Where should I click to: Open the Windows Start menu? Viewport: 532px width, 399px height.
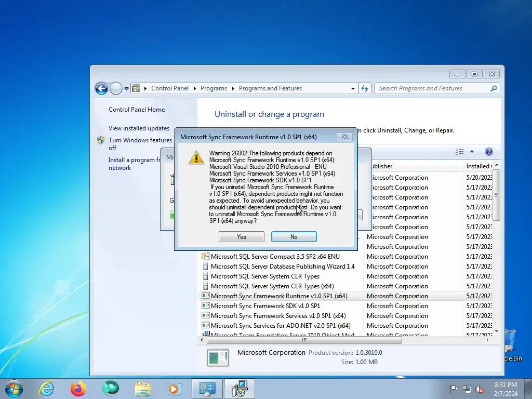pos(14,389)
